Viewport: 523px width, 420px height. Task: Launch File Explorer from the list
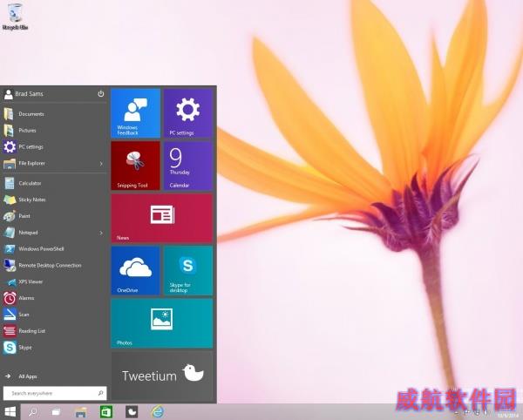48,163
